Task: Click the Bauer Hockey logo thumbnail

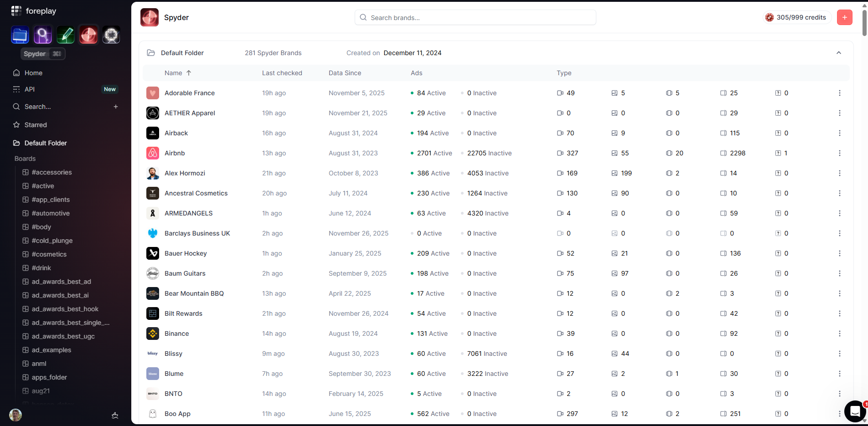Action: click(x=153, y=253)
